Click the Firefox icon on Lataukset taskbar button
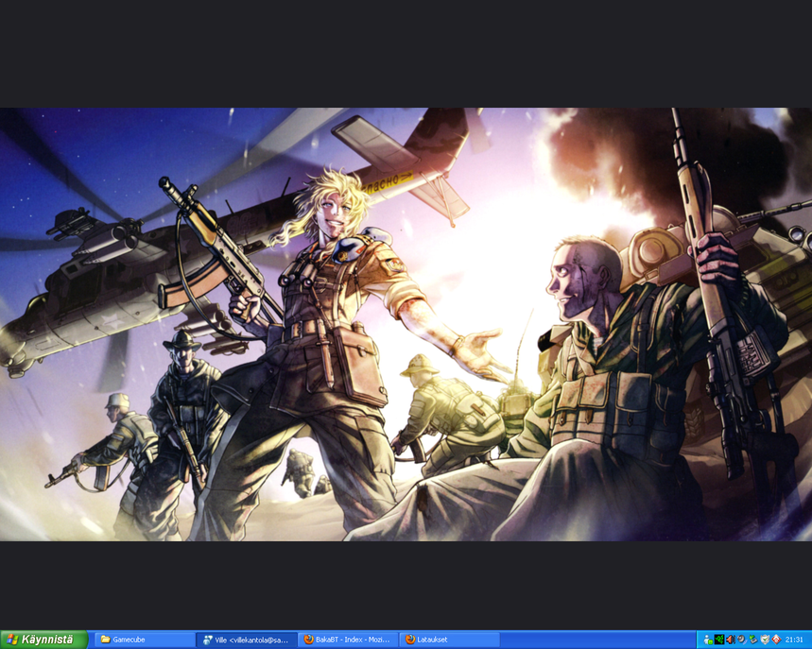The image size is (812, 649). tap(410, 640)
